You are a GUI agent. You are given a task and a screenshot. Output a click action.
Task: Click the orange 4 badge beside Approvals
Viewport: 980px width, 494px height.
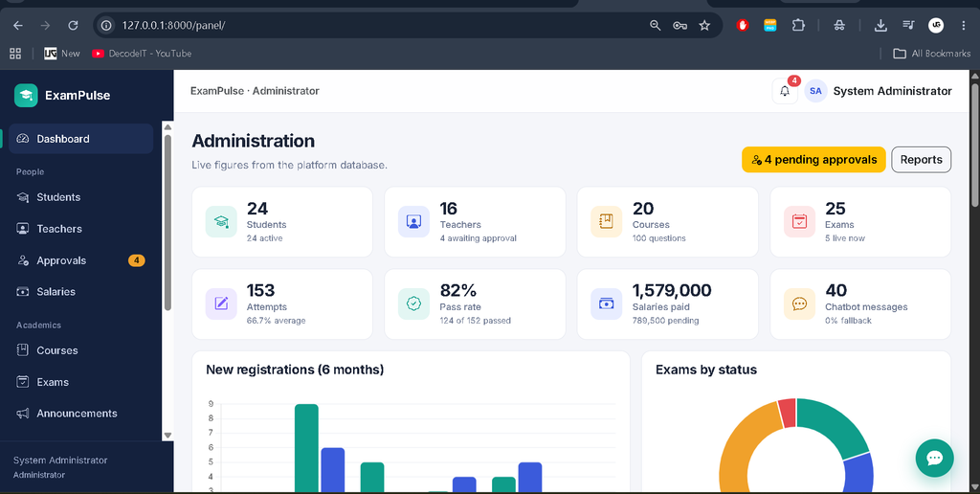(136, 260)
